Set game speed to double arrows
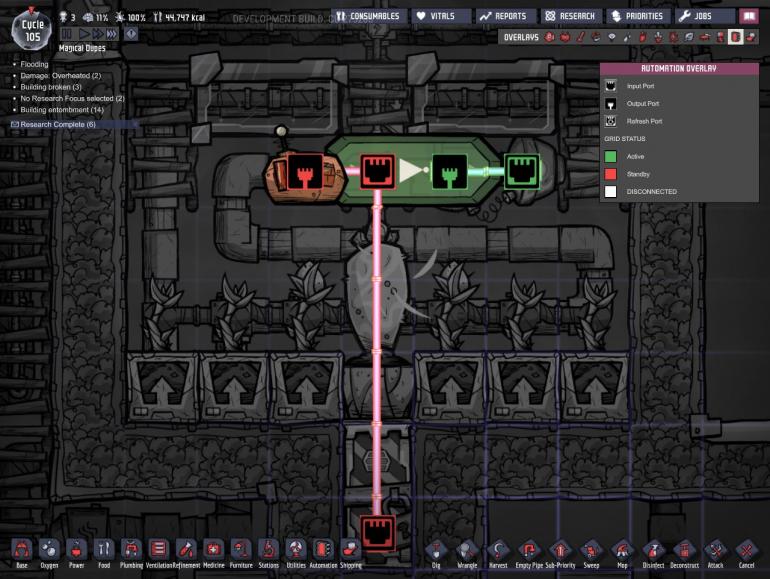Image resolution: width=770 pixels, height=579 pixels. [x=98, y=34]
